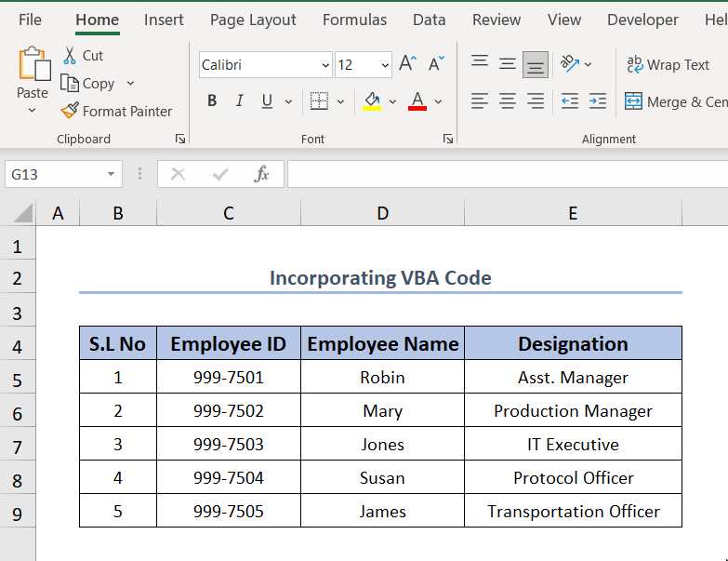Select the Designation header cell

tap(573, 343)
